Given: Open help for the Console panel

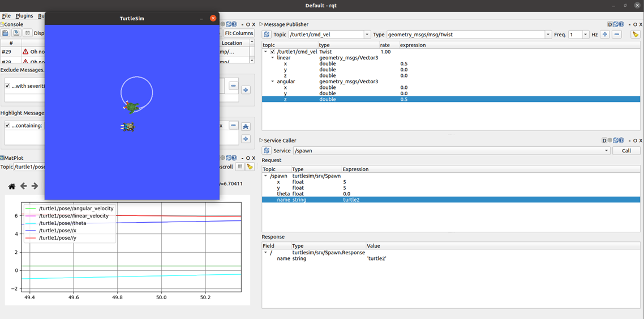Looking at the screenshot, I should click(x=234, y=24).
